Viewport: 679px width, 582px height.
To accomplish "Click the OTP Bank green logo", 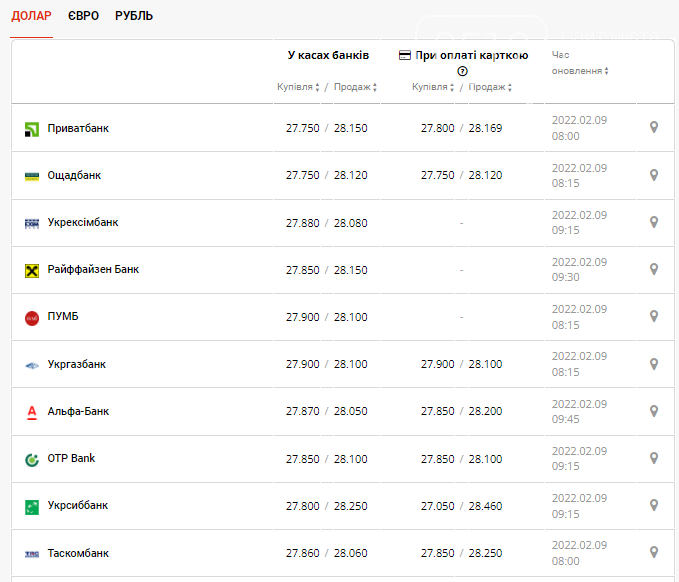I will (x=32, y=460).
